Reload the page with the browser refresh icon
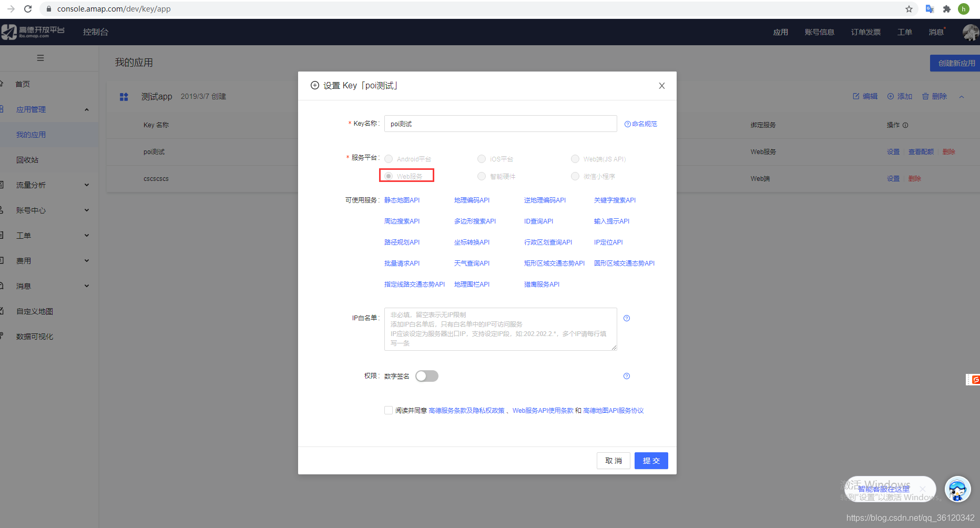Screen dimensions: 980x528 (x=28, y=9)
